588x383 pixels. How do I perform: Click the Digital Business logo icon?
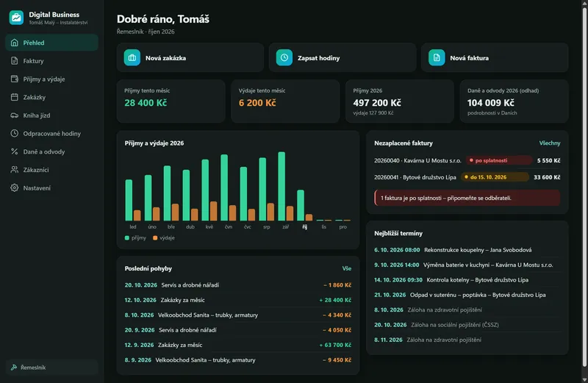(16, 18)
